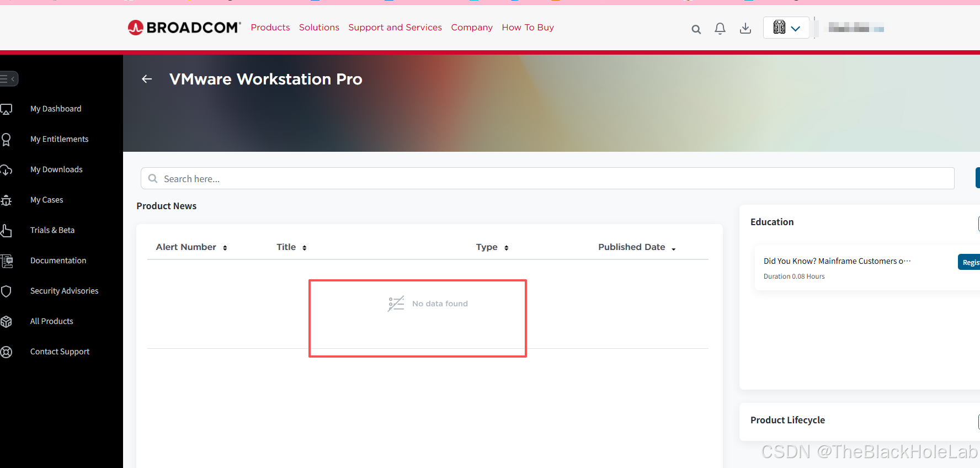Open My Entitlements
The height and width of the screenshot is (468, 980).
[x=59, y=139]
